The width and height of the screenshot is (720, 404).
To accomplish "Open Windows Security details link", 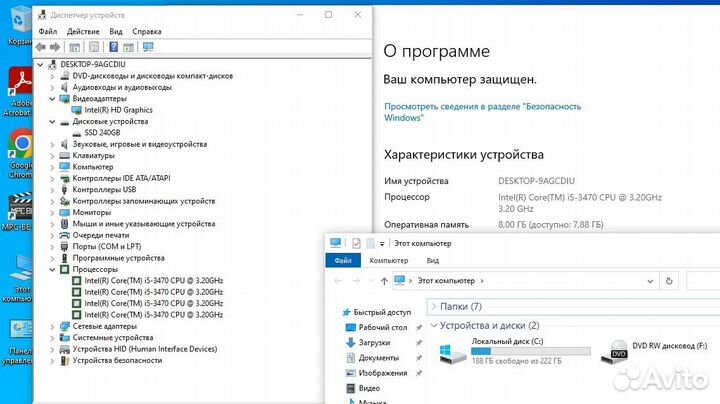I will point(482,112).
